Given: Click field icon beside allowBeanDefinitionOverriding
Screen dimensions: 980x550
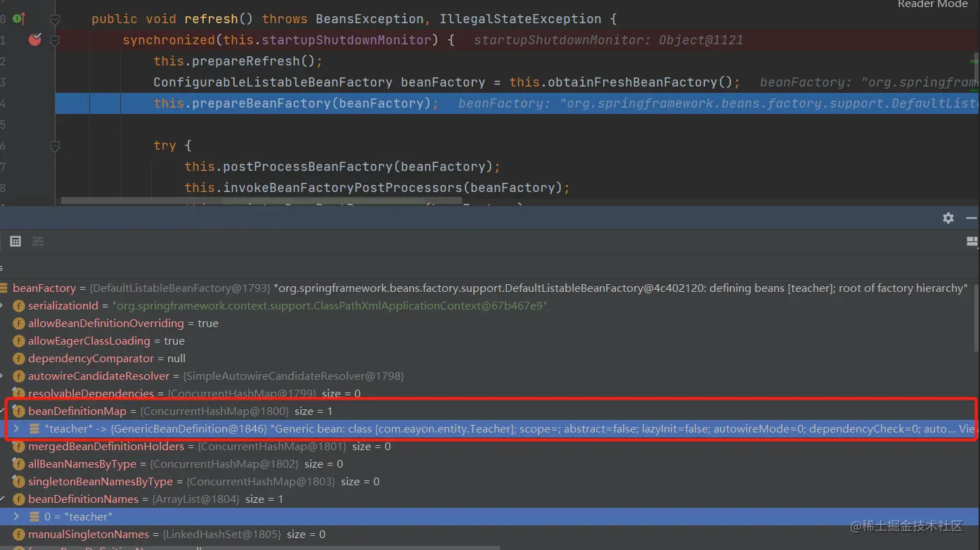Looking at the screenshot, I should click(19, 324).
